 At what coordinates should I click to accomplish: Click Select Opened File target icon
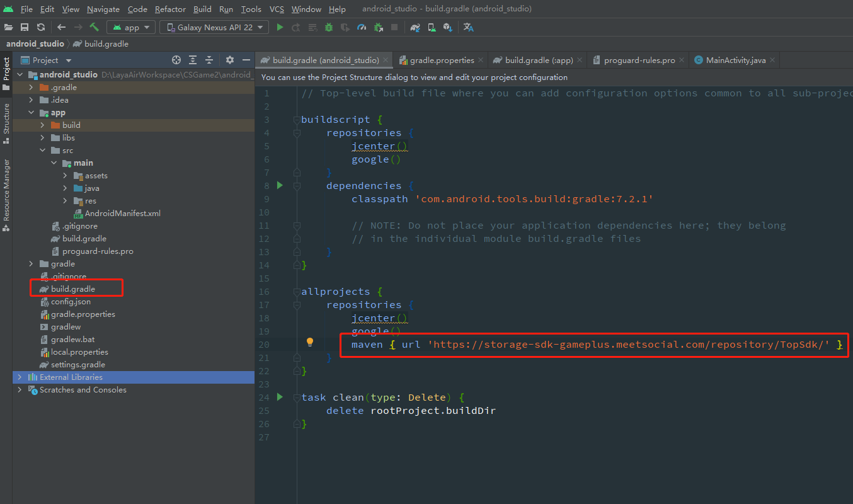(x=176, y=60)
